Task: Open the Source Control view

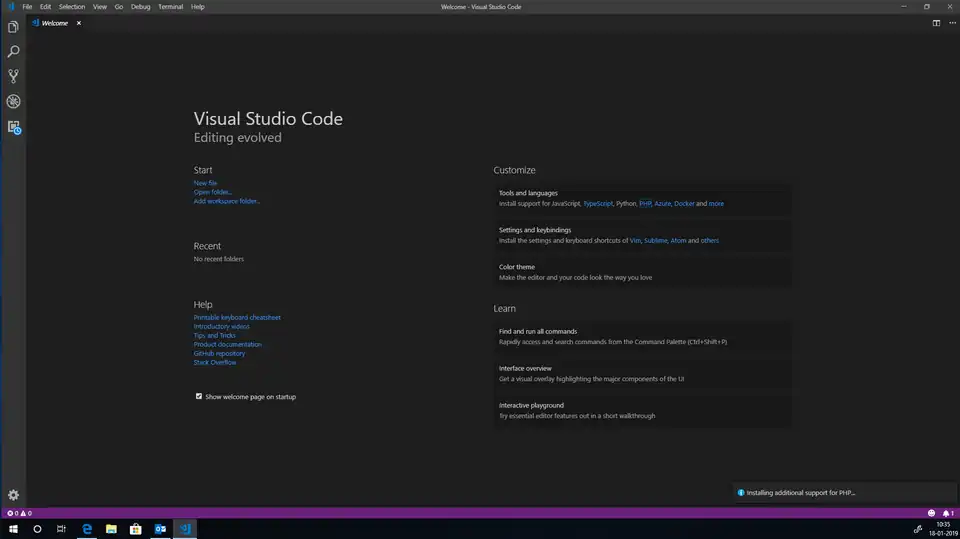Action: [x=13, y=76]
